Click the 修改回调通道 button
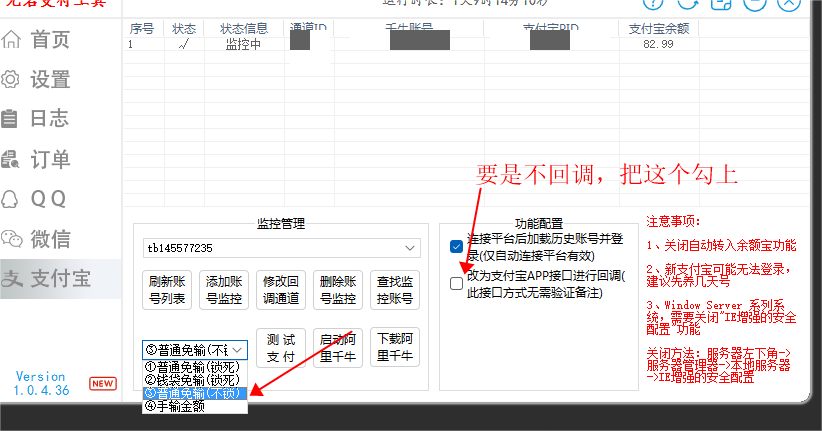 pos(281,290)
